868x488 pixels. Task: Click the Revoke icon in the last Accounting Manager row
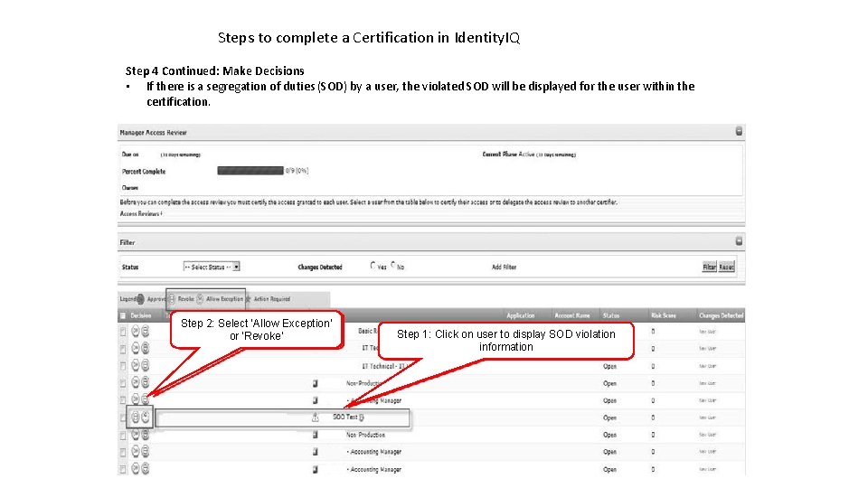pos(145,469)
